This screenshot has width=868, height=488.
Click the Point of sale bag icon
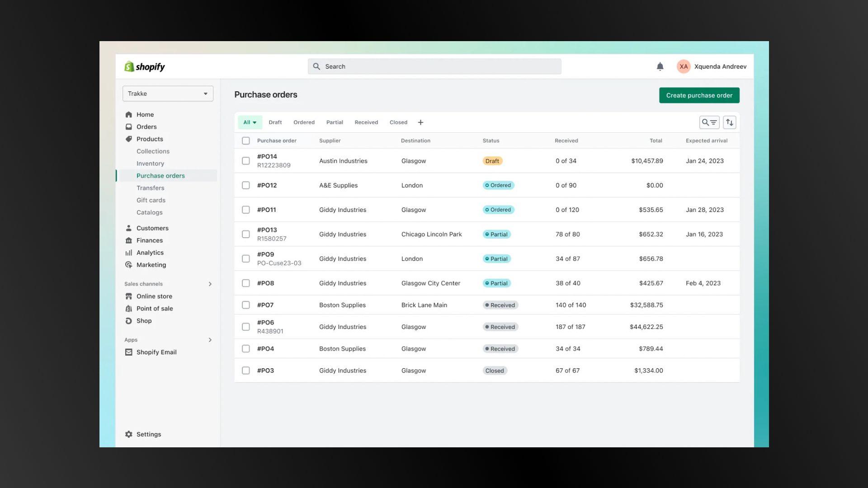tap(129, 309)
